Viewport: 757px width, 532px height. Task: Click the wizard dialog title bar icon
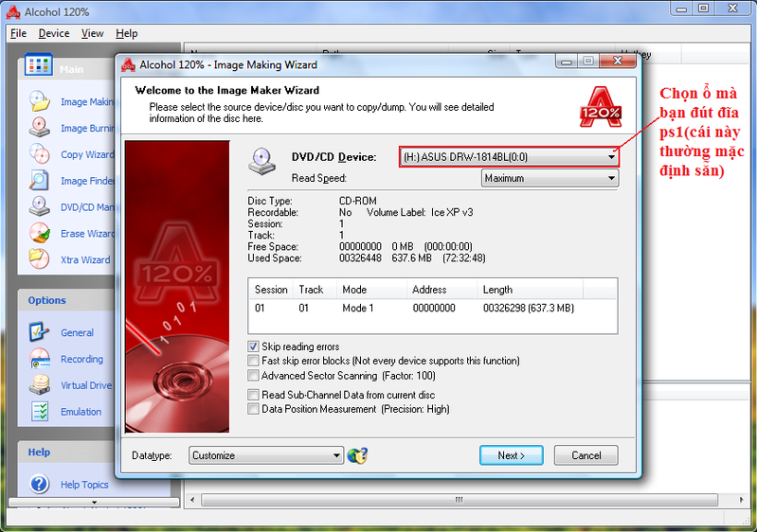(x=128, y=64)
